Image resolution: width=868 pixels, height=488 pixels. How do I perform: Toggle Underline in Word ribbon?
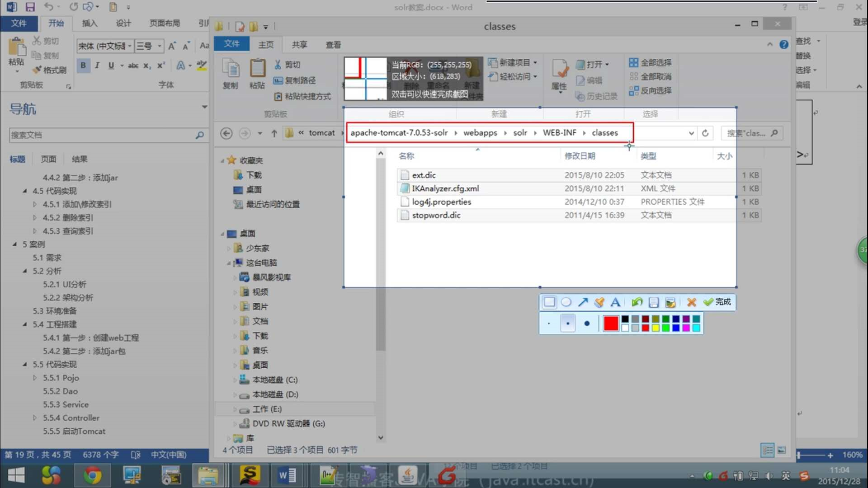[x=111, y=66]
